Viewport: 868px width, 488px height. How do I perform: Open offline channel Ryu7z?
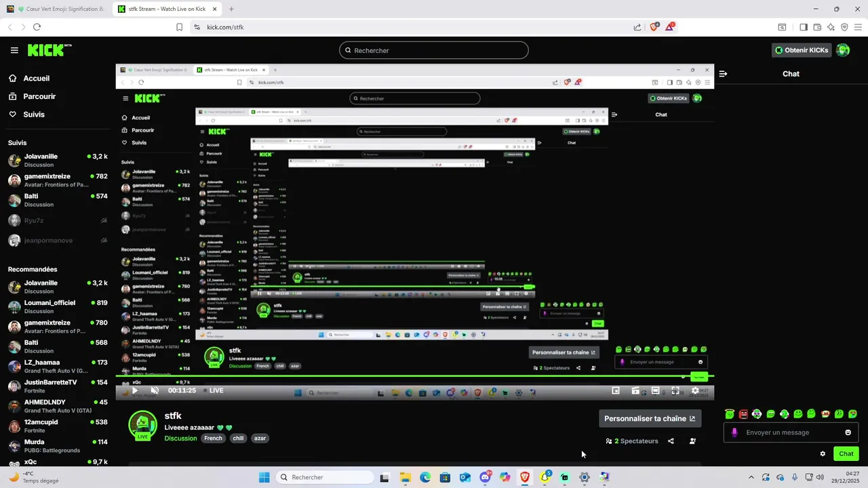(58, 220)
